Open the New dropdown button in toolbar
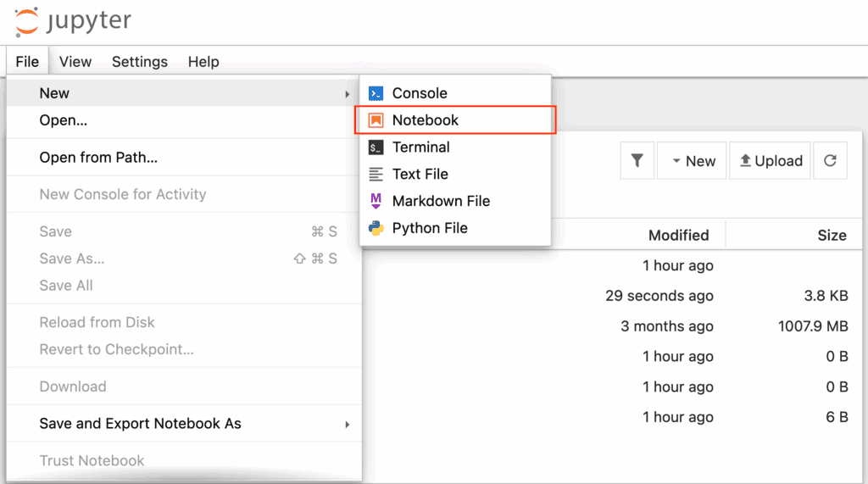This screenshot has width=868, height=484. click(692, 160)
